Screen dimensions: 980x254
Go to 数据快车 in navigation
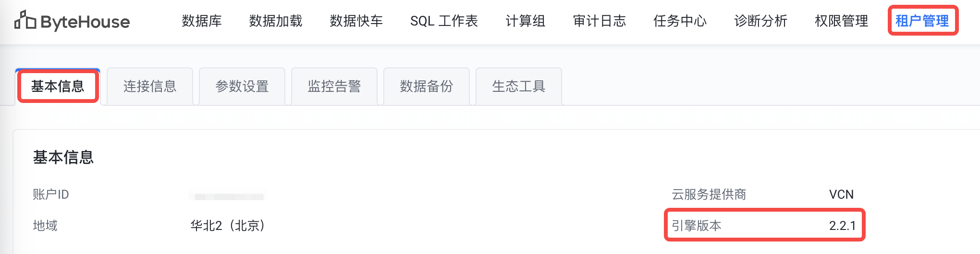pyautogui.click(x=356, y=21)
